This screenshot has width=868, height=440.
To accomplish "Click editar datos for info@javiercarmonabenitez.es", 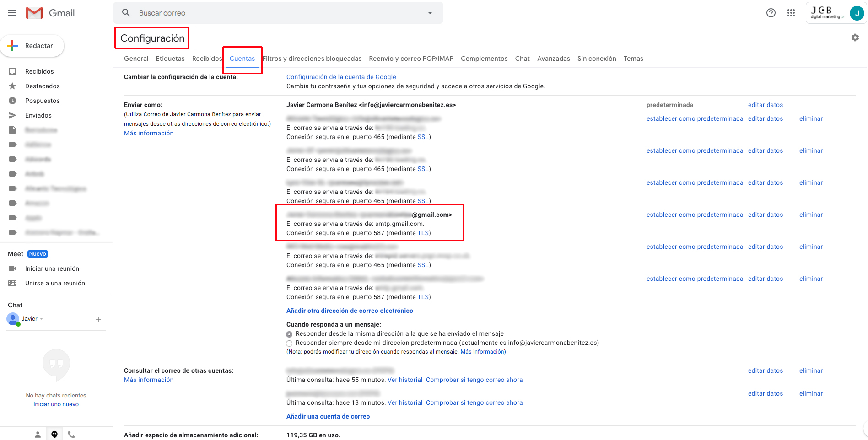I will click(766, 105).
